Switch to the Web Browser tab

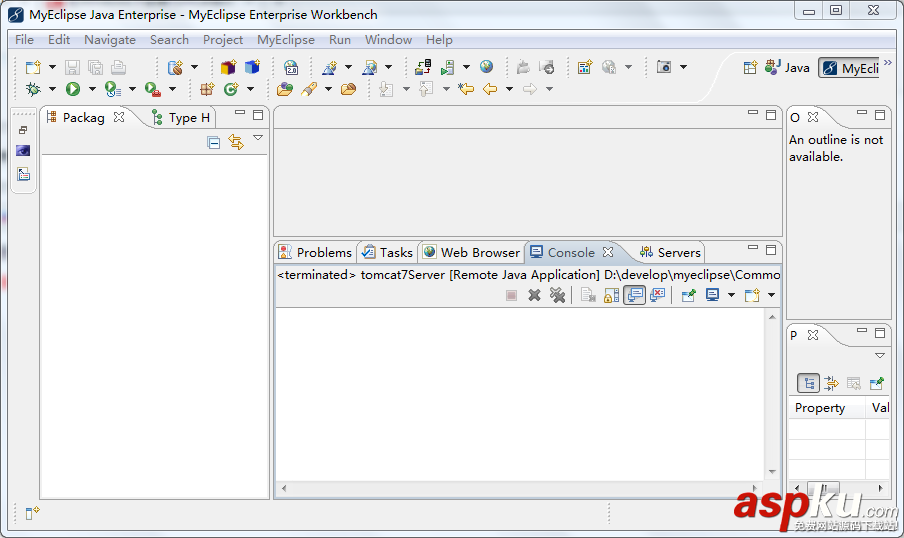point(472,253)
